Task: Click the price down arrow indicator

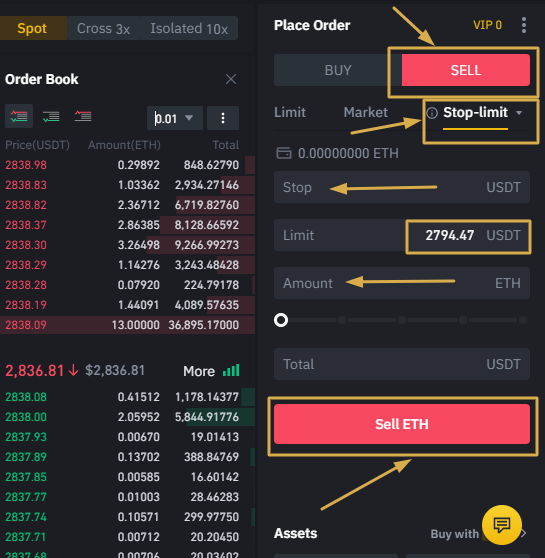Action: pyautogui.click(x=73, y=370)
